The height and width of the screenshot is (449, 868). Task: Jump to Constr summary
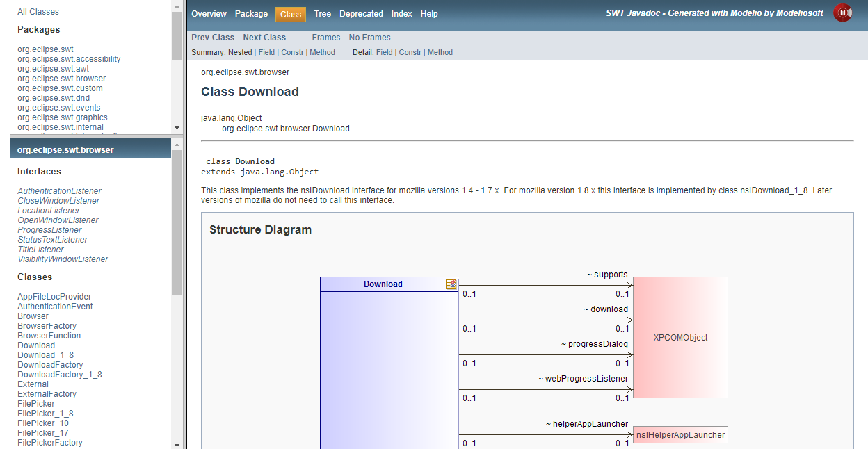click(292, 52)
